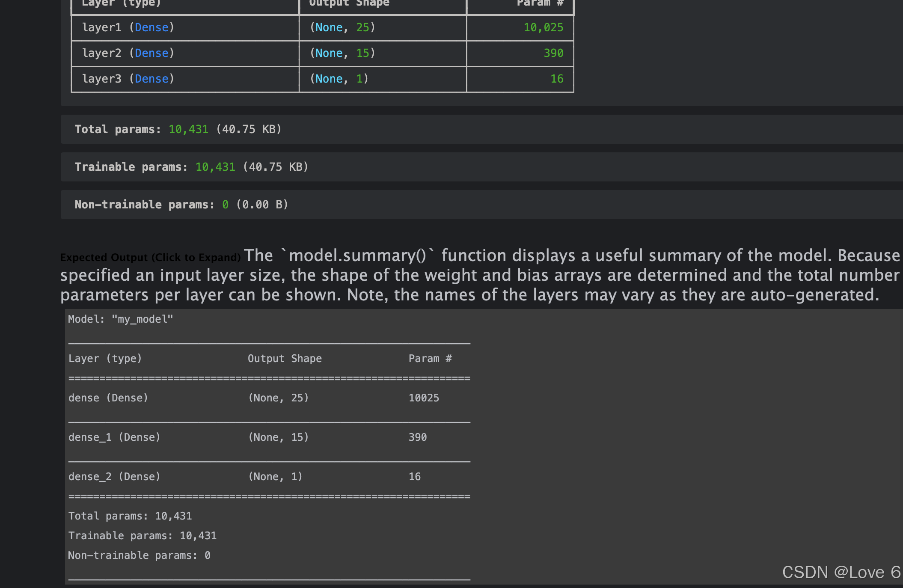Screen dimensions: 903x588
Task: Click the plain 'Total params: 10,431' line
Action: point(130,516)
